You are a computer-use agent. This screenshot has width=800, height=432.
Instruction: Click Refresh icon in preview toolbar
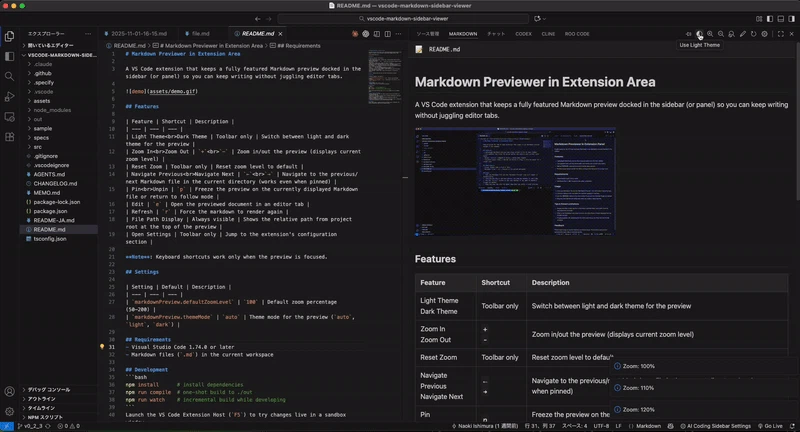(754, 34)
